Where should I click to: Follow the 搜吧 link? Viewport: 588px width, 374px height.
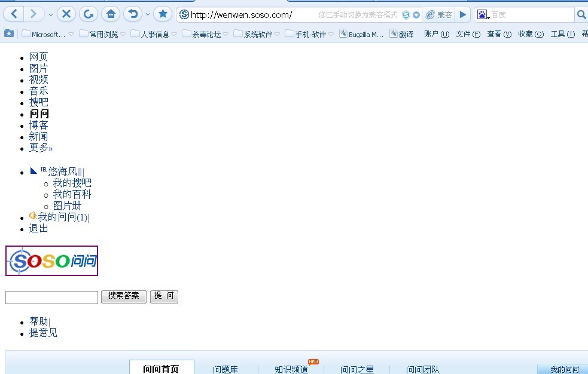point(39,102)
